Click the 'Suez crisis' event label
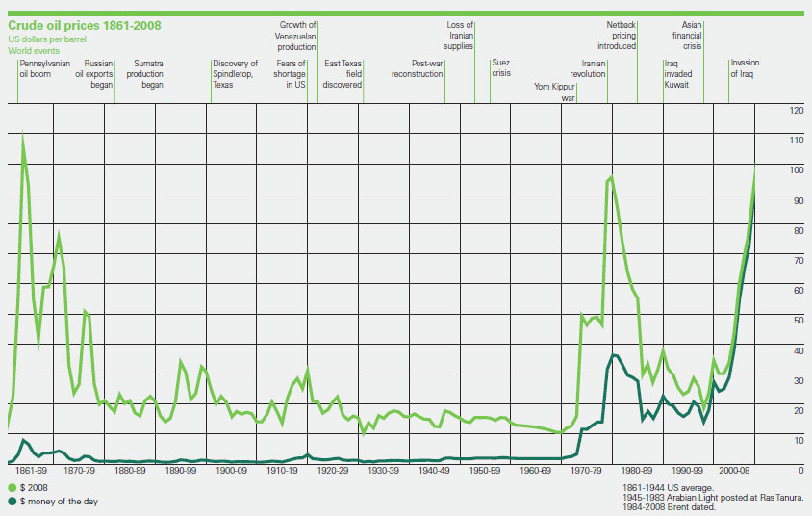This screenshot has width=812, height=516. point(501,67)
